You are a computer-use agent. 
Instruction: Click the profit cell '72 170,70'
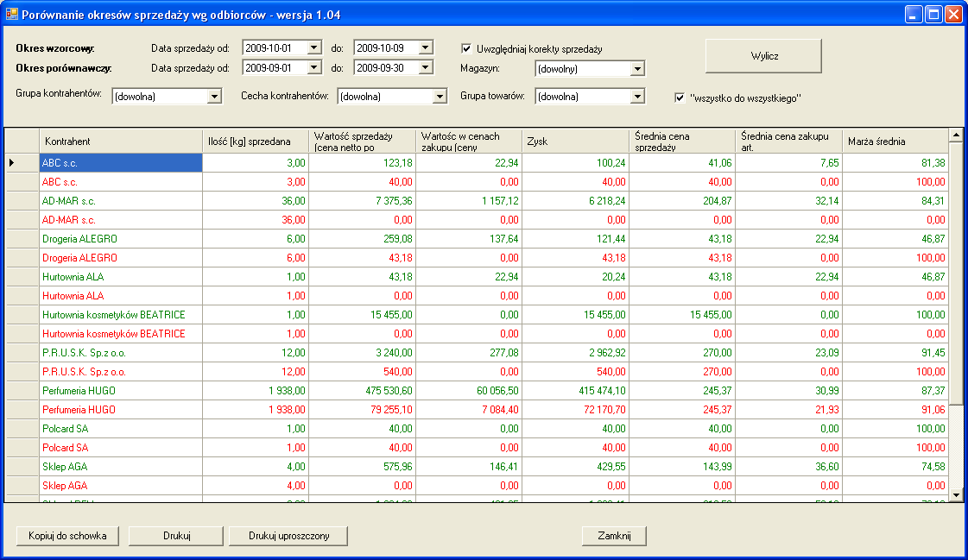tap(575, 410)
